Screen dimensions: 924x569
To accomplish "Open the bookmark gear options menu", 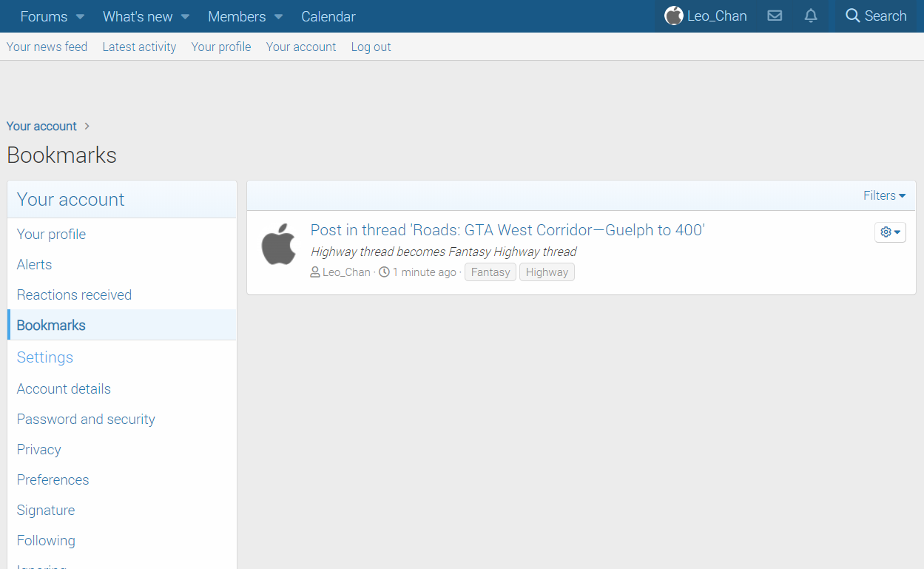I will 890,232.
